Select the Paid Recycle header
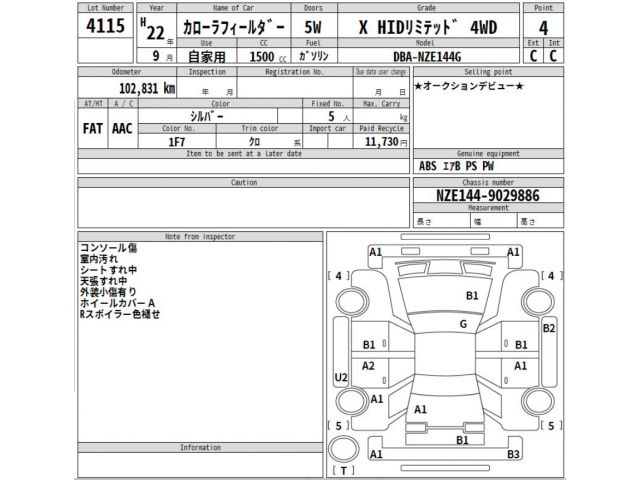This screenshot has width=640, height=480. (381, 128)
